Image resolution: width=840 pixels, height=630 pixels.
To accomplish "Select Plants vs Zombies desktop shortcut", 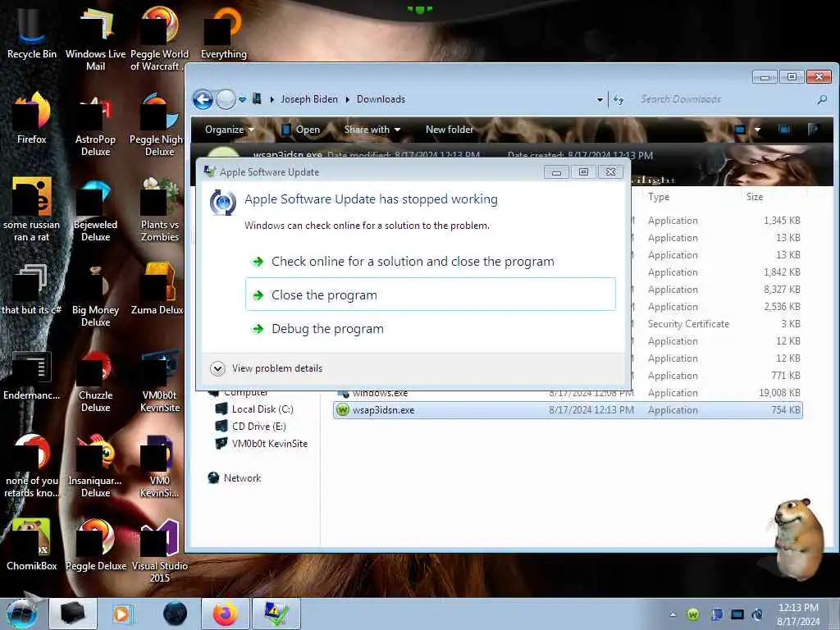I will click(160, 210).
